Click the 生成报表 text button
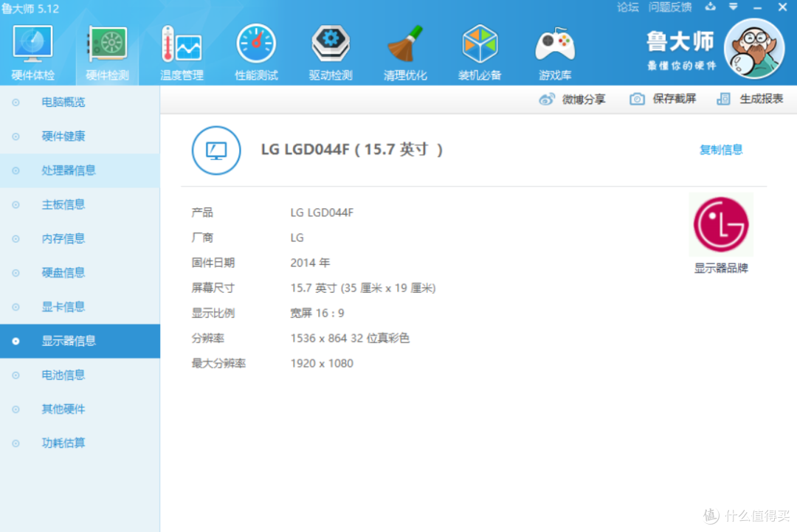This screenshot has width=797, height=532. click(x=761, y=99)
